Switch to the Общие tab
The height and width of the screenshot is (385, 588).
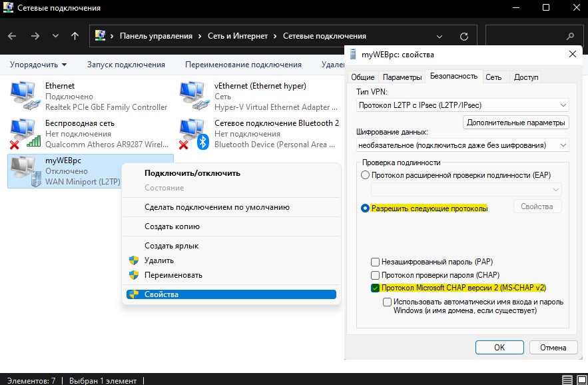coord(363,77)
